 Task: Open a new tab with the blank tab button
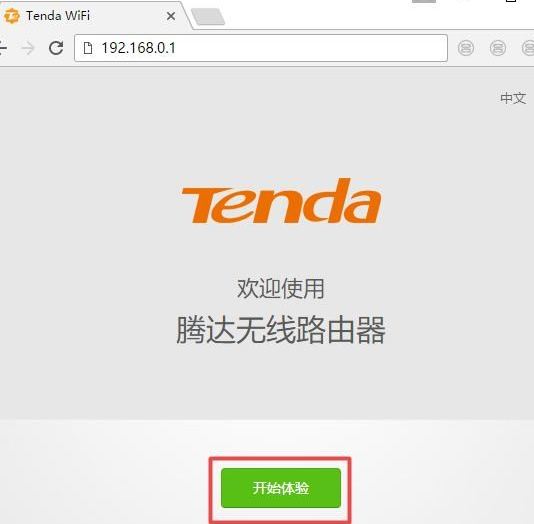point(207,17)
